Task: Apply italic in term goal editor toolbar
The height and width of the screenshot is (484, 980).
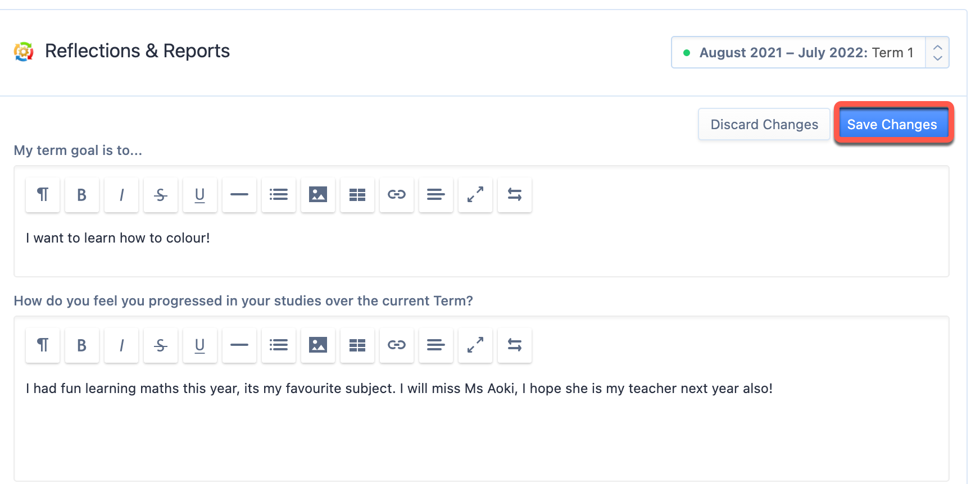Action: 121,195
